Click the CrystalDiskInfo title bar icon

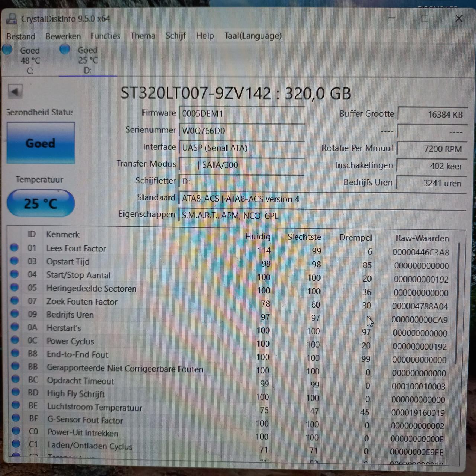coord(12,19)
